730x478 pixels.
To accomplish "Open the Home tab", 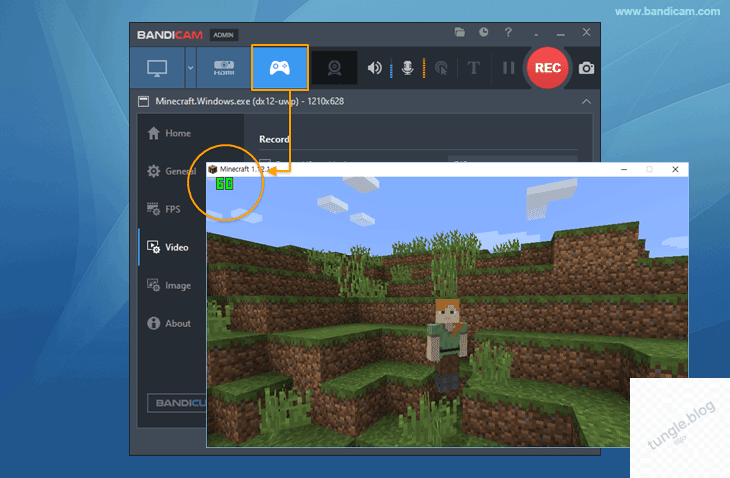I will (x=169, y=133).
